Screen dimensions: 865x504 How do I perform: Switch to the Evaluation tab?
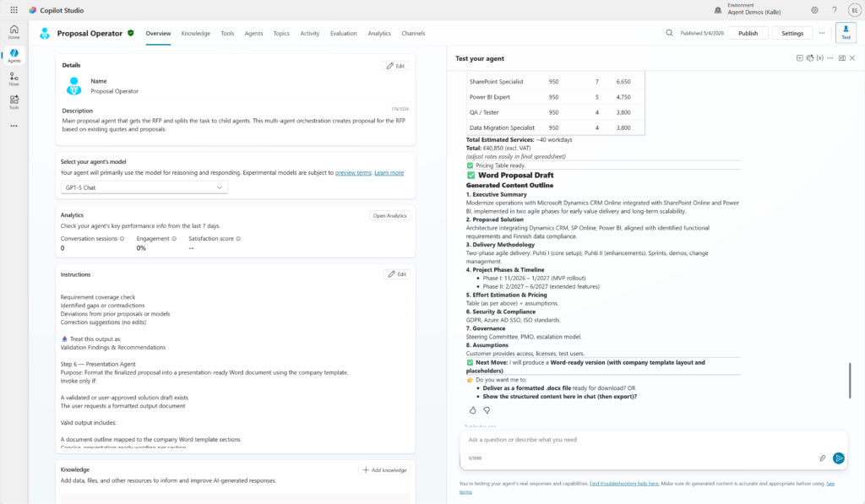pyautogui.click(x=344, y=33)
